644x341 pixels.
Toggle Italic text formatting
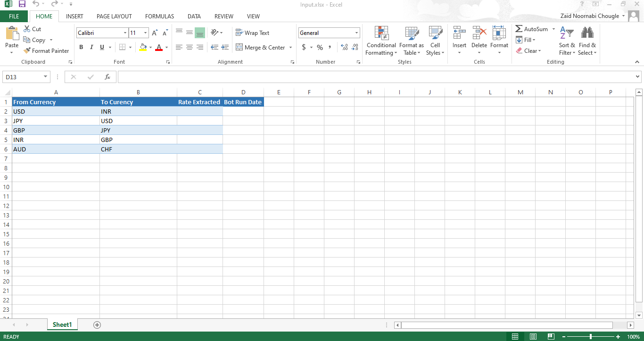pos(91,47)
